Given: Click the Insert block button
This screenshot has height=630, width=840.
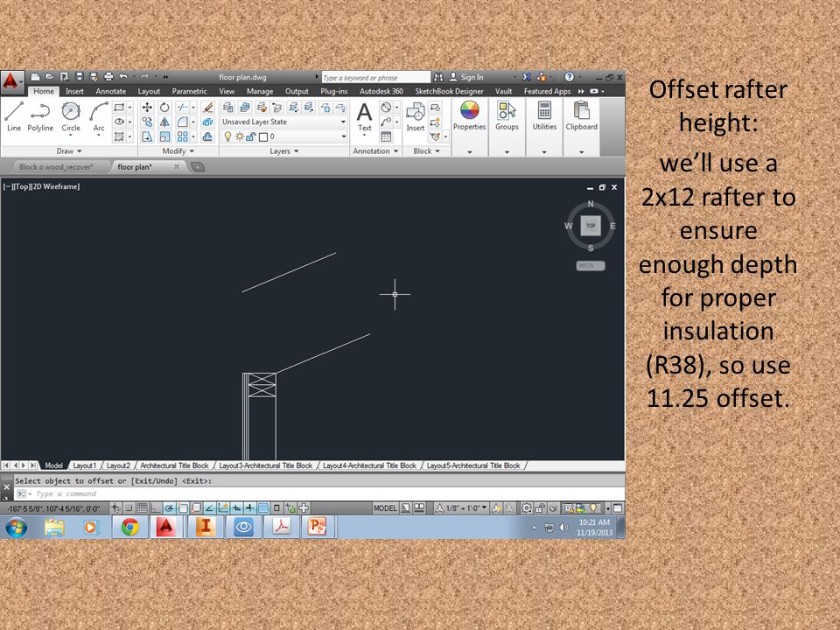Looking at the screenshot, I should click(415, 116).
